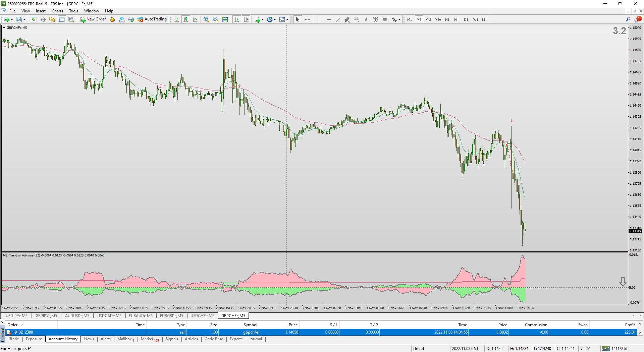Image resolution: width=644 pixels, height=352 pixels.
Task: Select the Crosshair tool
Action: click(307, 19)
